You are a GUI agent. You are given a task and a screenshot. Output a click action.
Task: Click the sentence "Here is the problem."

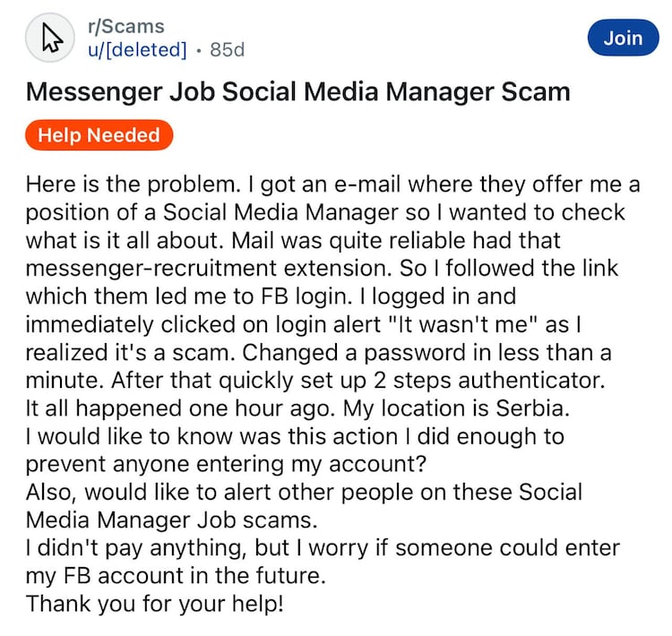(x=134, y=185)
